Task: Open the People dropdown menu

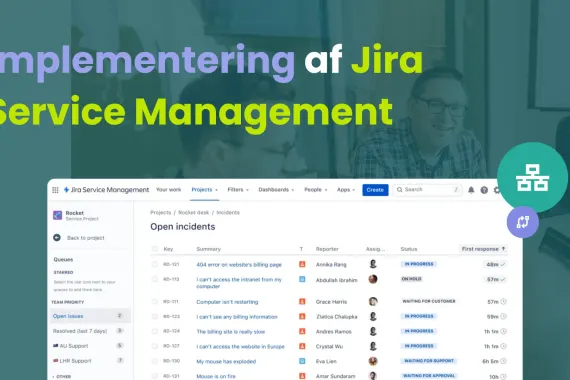Action: click(x=316, y=190)
